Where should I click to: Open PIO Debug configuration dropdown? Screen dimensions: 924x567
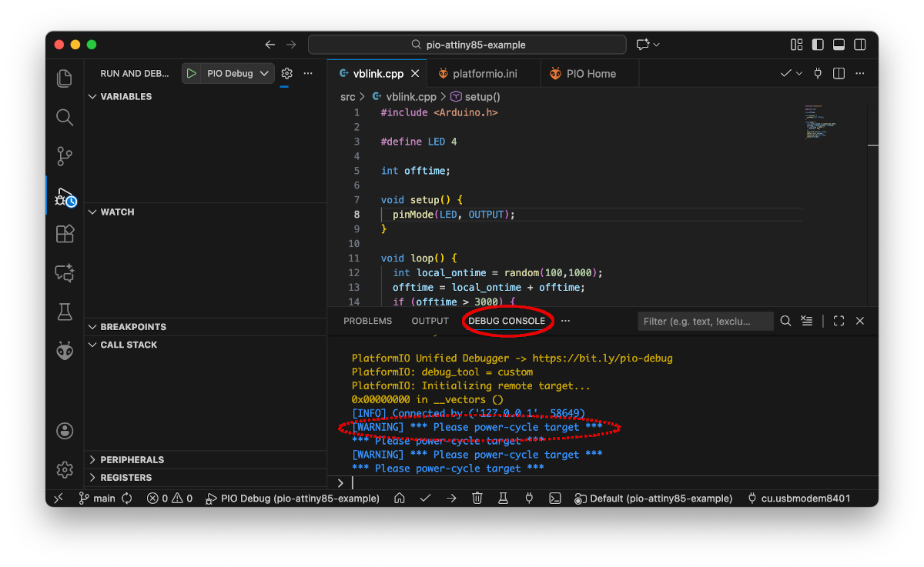(237, 74)
